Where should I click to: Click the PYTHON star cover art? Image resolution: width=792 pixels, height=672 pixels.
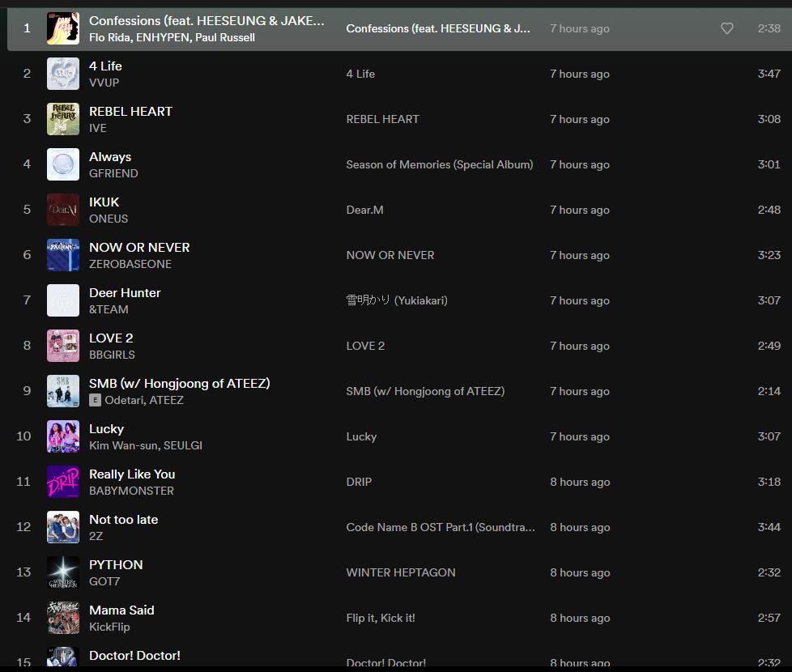click(x=63, y=572)
